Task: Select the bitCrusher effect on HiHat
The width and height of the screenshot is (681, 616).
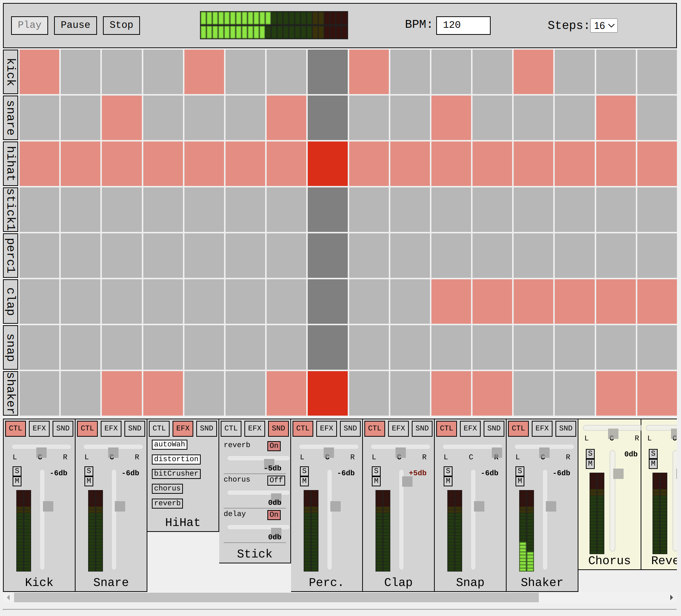Action: 176,474
